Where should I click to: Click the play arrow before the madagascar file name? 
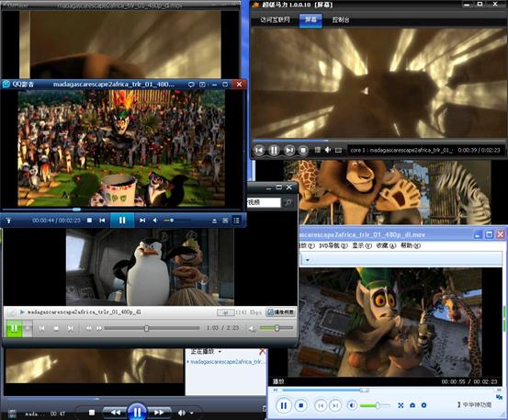click(22, 312)
